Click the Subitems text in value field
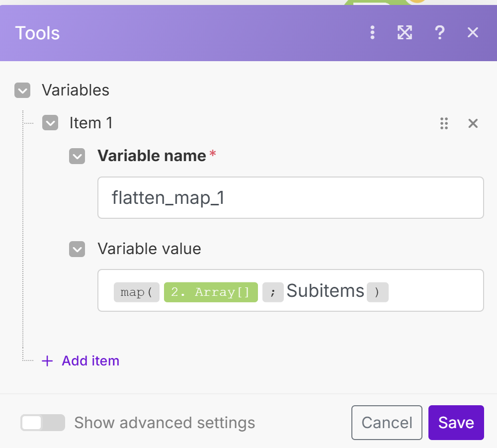 (x=326, y=291)
